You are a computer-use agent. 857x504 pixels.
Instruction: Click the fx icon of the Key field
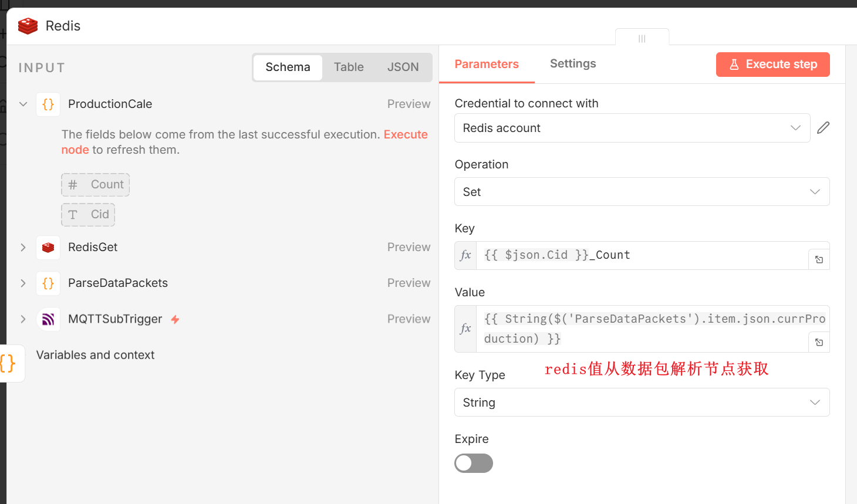pos(465,255)
